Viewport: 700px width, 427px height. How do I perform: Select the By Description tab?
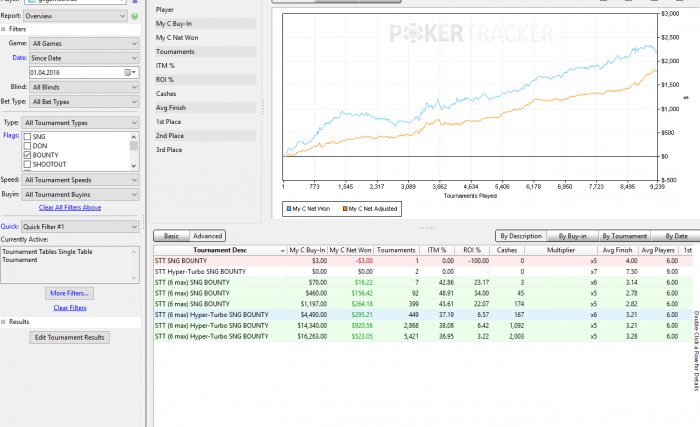[521, 236]
